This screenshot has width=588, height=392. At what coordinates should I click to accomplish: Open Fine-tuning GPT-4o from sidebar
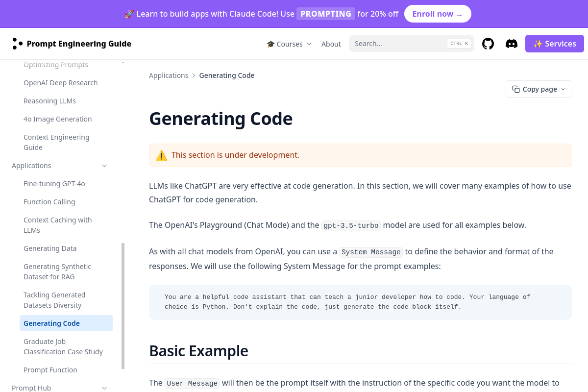pos(55,184)
